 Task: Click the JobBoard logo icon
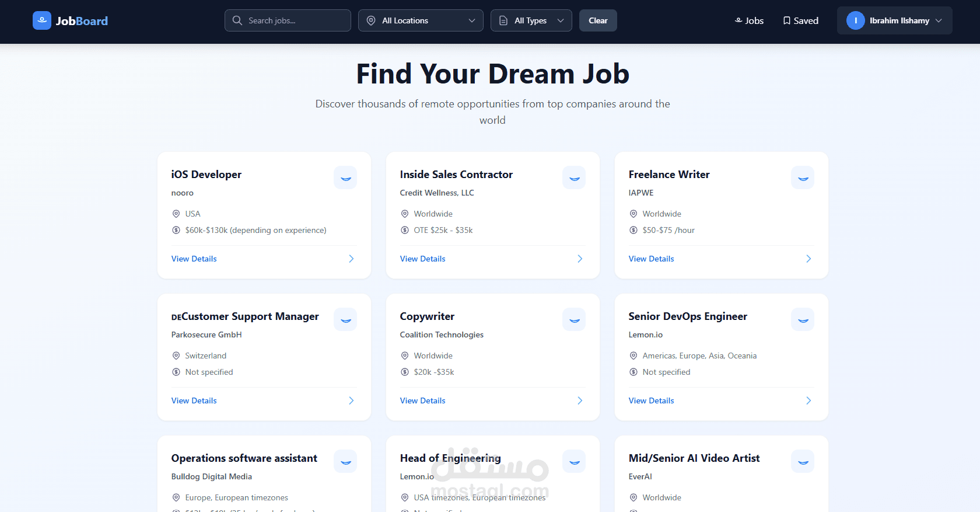pos(42,20)
